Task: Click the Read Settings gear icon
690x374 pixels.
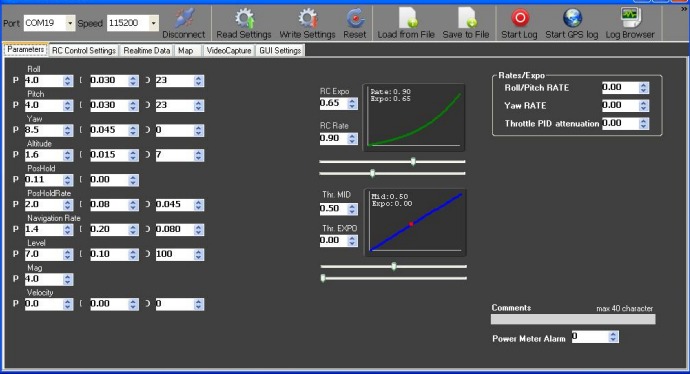Action: coord(243,18)
